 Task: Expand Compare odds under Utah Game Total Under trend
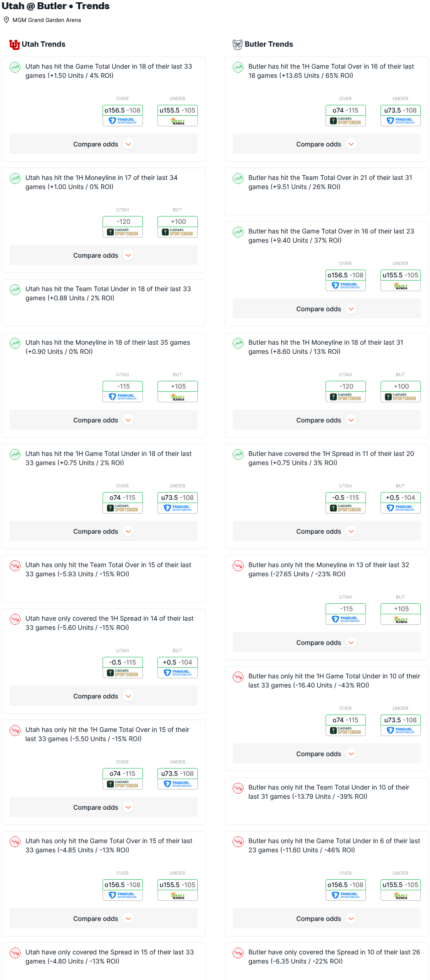pyautogui.click(x=103, y=144)
